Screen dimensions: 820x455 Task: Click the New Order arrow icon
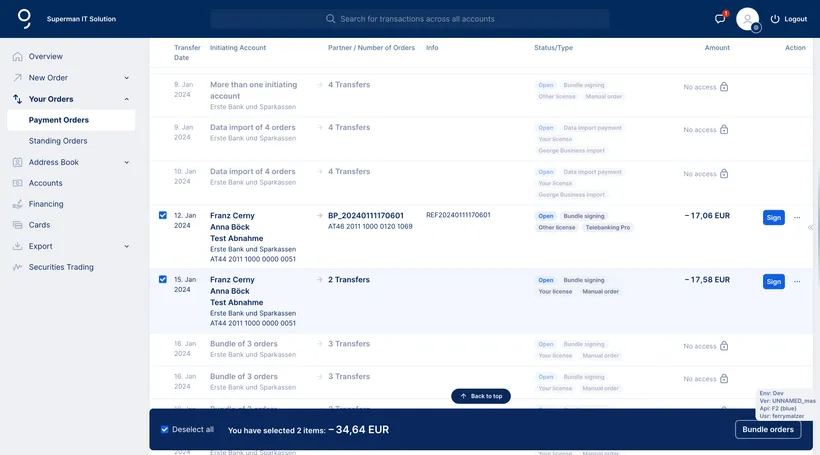(x=18, y=77)
